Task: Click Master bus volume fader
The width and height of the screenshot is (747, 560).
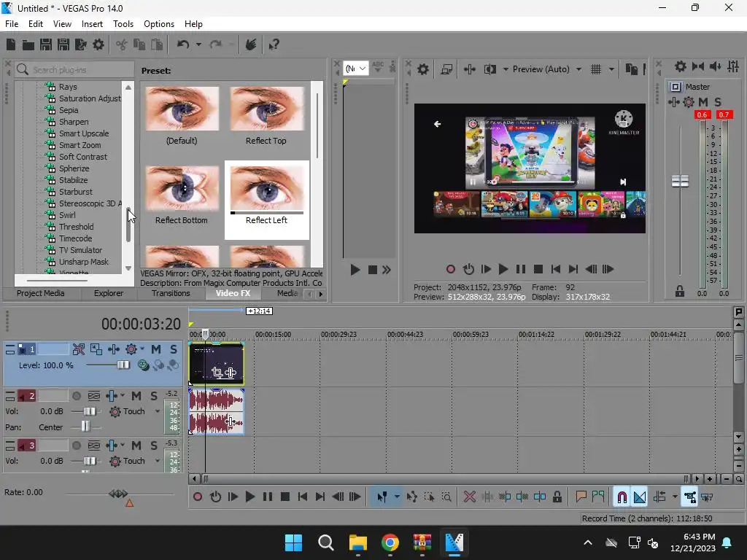Action: pos(681,181)
